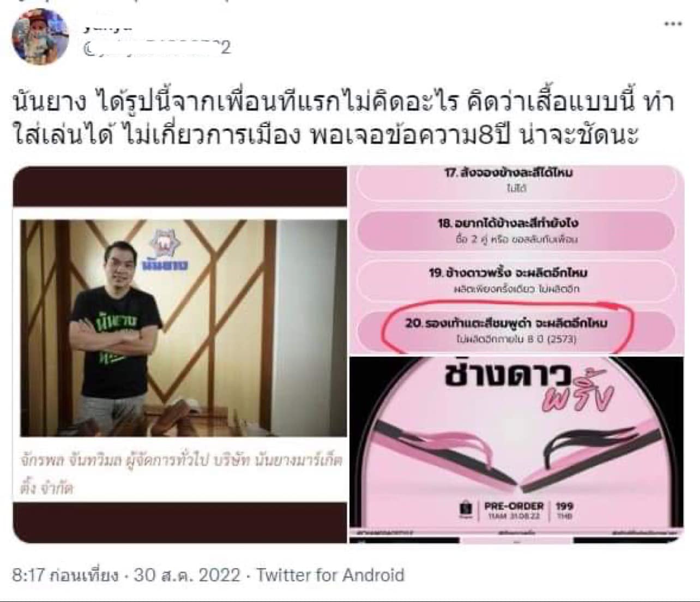Click the red-circled question 20 item
The image size is (700, 602).
507,330
